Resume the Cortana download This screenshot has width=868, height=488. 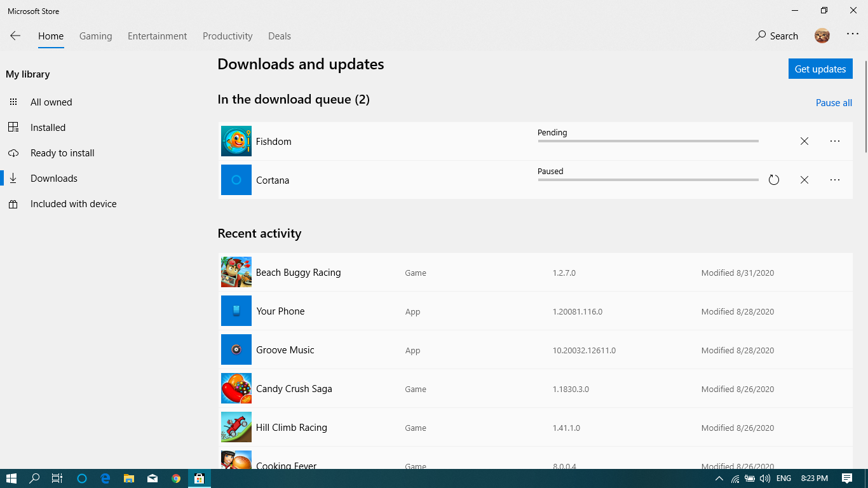pos(774,180)
